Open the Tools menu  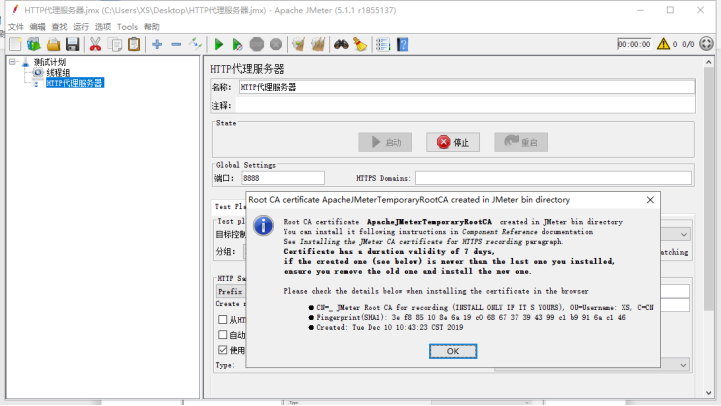127,27
